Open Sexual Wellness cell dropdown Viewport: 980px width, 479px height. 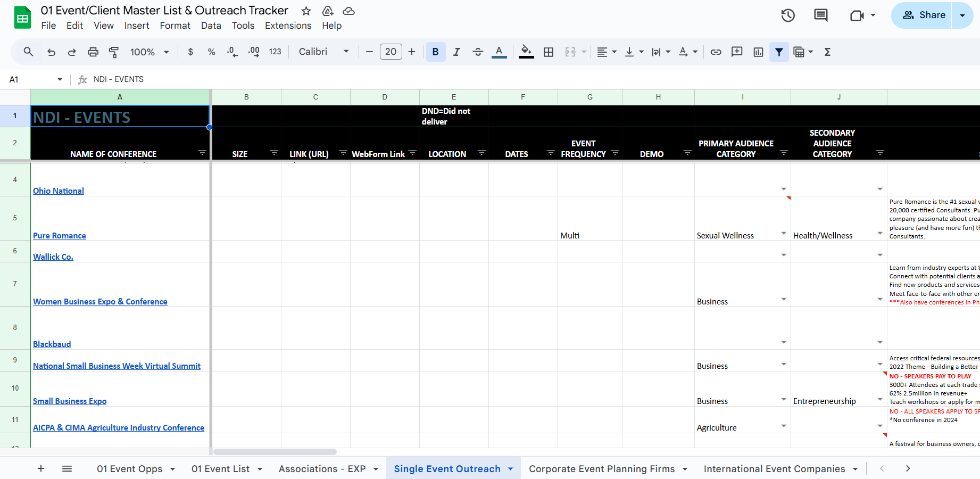pos(784,234)
